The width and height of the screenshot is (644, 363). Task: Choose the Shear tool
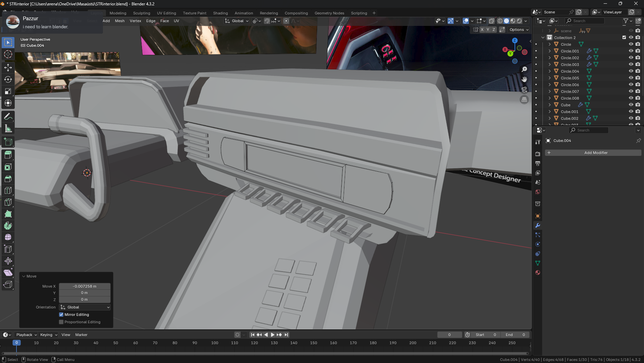(8, 273)
